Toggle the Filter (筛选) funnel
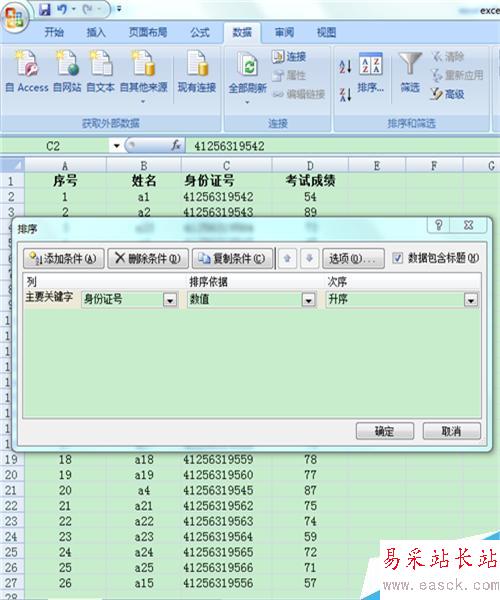 [x=410, y=72]
